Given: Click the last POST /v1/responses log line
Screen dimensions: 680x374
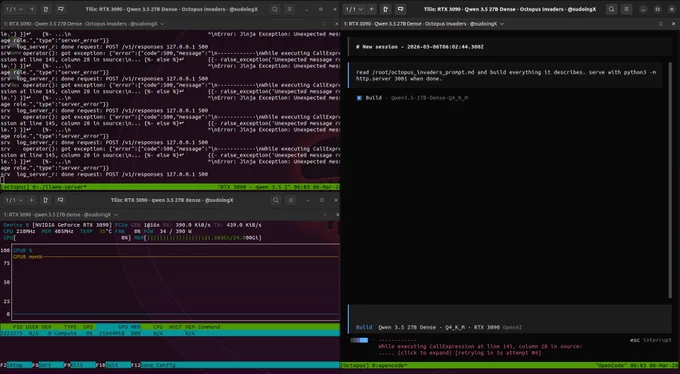Looking at the screenshot, I should point(104,174).
